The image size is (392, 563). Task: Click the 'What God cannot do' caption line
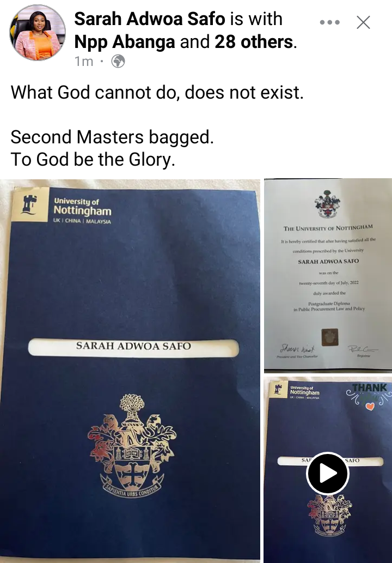click(x=157, y=92)
